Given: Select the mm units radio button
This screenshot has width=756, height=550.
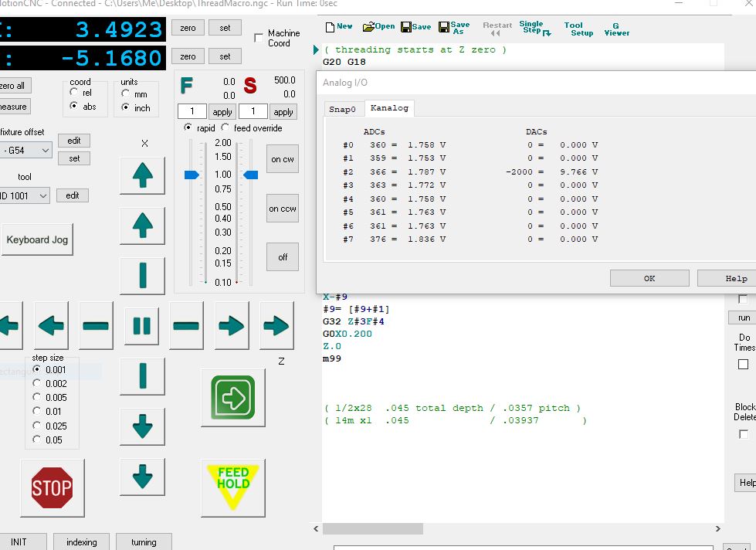Looking at the screenshot, I should pyautogui.click(x=126, y=93).
